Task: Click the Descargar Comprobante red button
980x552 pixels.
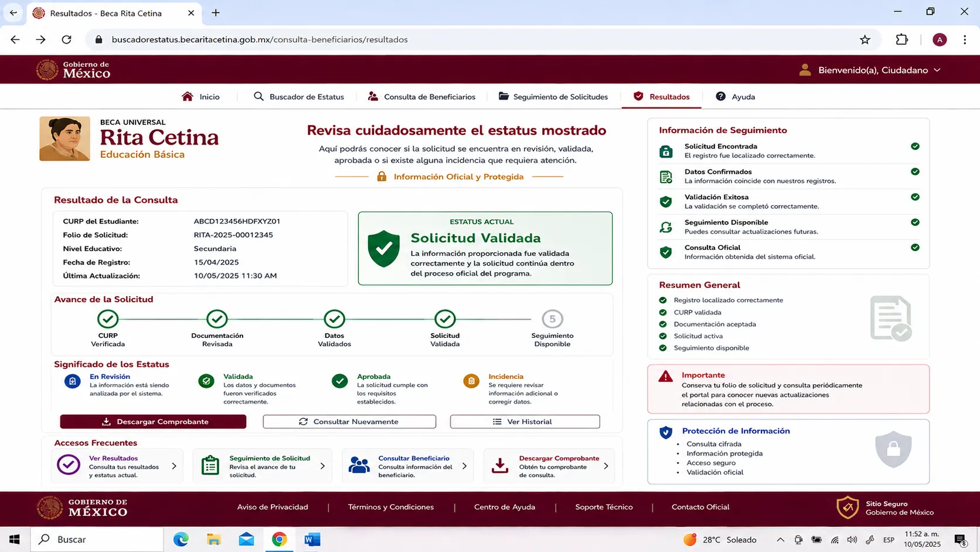Action: pos(153,421)
